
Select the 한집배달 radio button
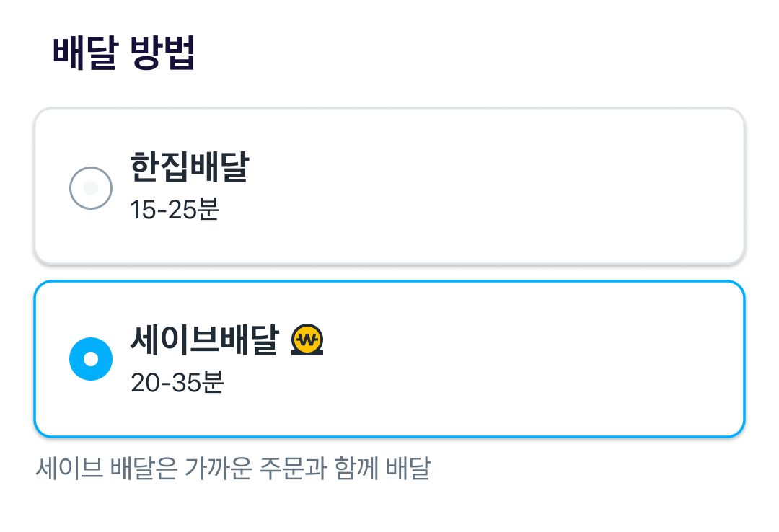pos(90,187)
